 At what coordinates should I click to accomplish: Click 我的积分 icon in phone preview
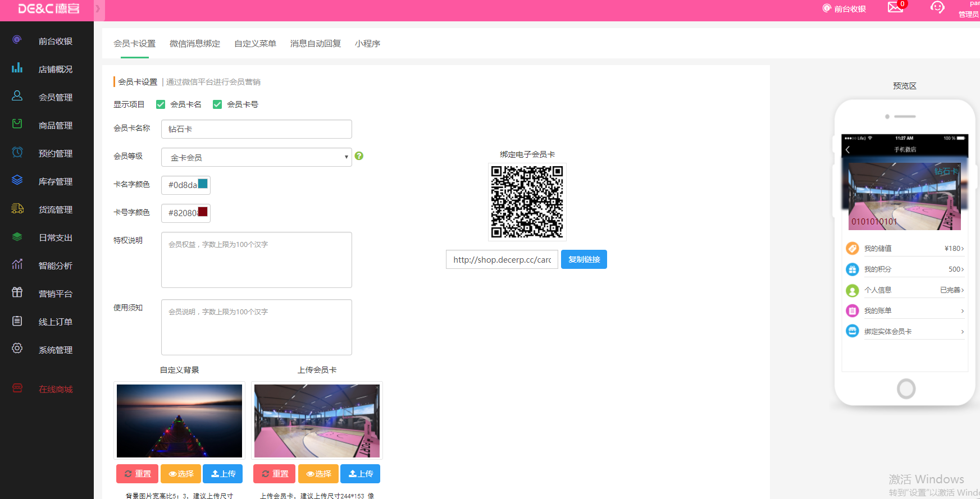[x=852, y=269]
